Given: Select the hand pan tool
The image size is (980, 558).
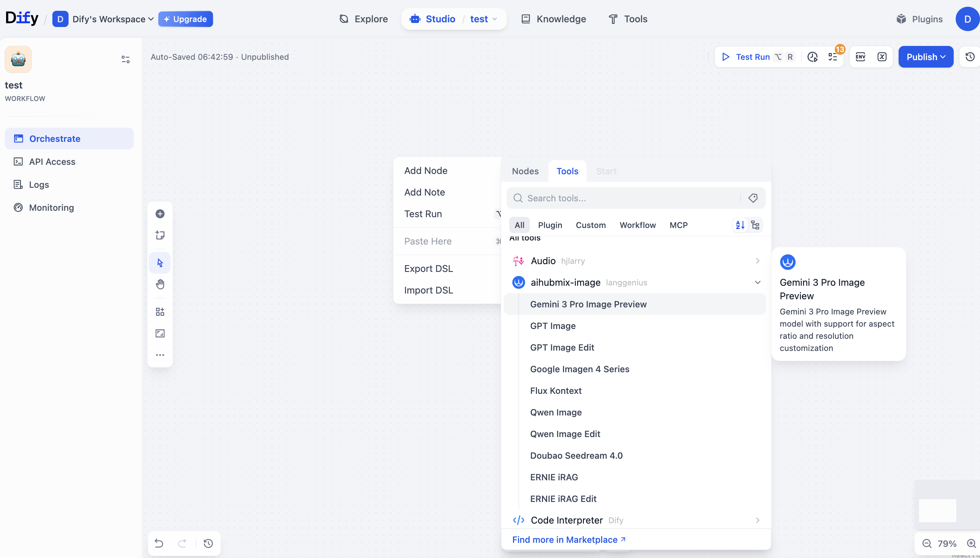Looking at the screenshot, I should (x=160, y=284).
